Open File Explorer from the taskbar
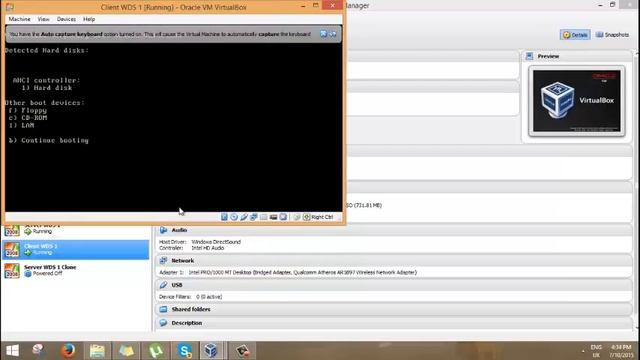The width and height of the screenshot is (640, 360). click(x=97, y=351)
